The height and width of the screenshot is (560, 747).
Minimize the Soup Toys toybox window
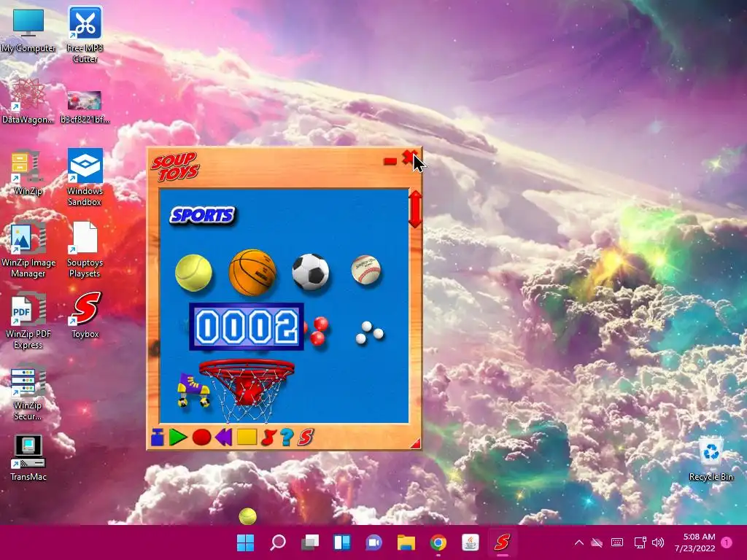coord(390,161)
